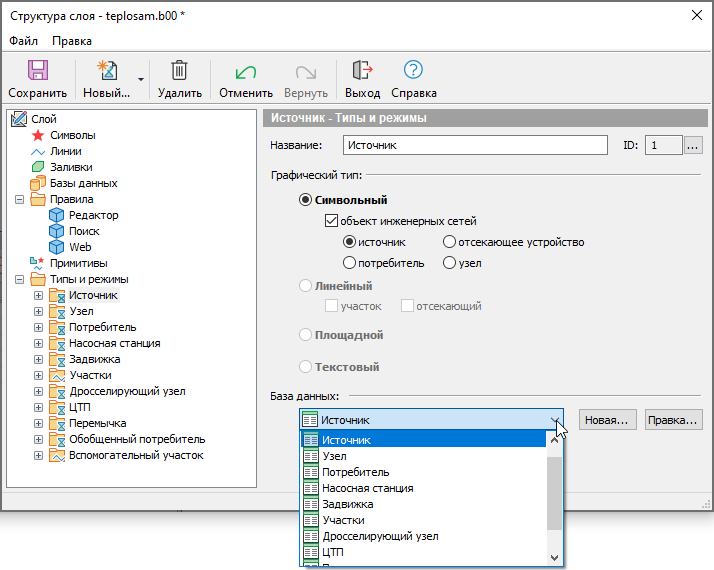Click the Отменить undo arrow

point(245,71)
